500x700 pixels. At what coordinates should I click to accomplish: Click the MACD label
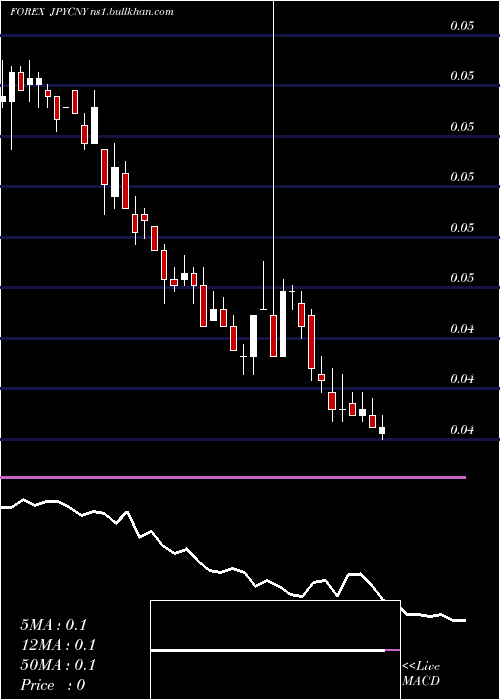[421, 681]
